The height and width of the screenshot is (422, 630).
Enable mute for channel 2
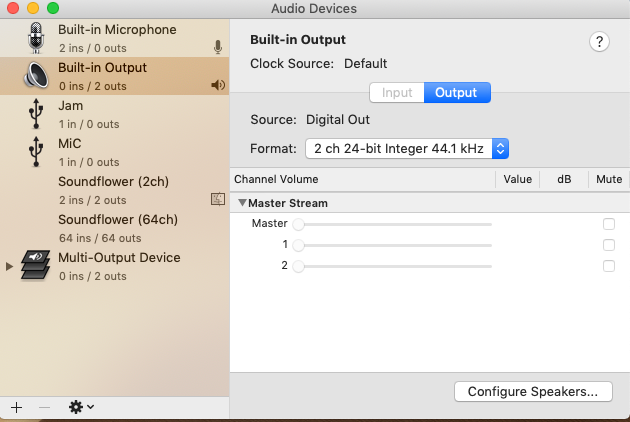click(x=609, y=266)
